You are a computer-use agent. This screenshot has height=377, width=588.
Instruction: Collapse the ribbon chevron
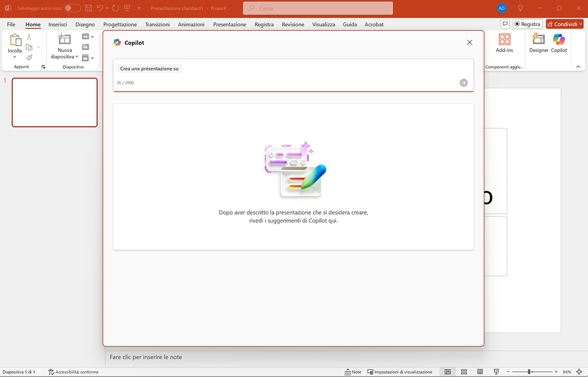578,67
